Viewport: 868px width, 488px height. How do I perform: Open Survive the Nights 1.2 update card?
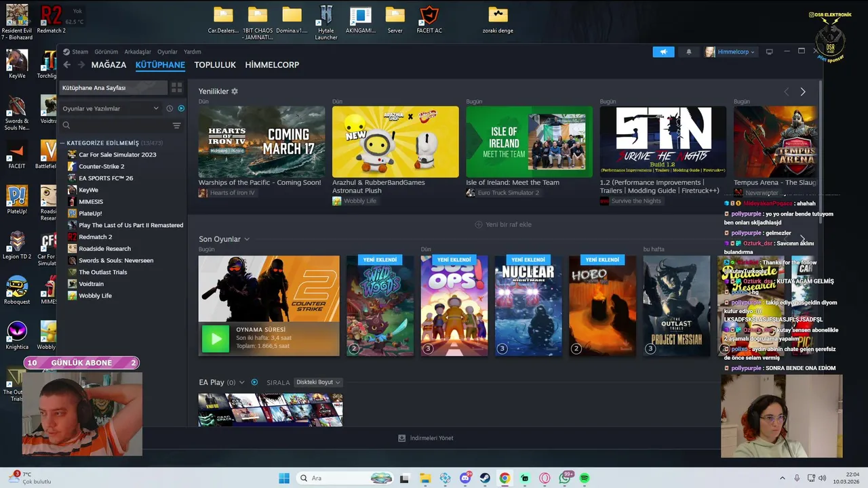pos(663,142)
